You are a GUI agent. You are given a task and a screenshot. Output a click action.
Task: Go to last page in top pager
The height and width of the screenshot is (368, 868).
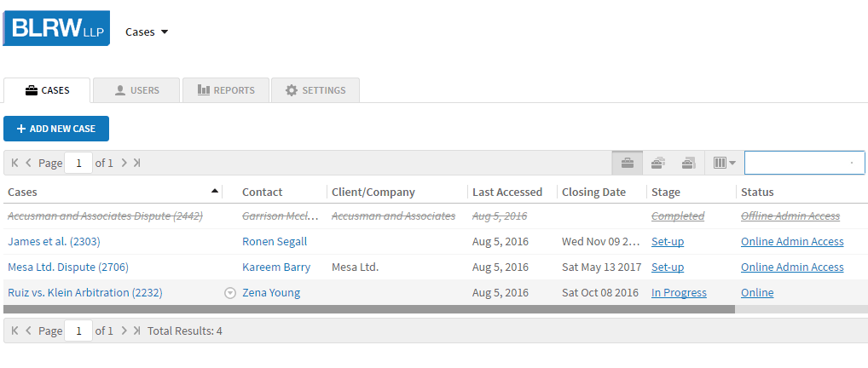(136, 163)
